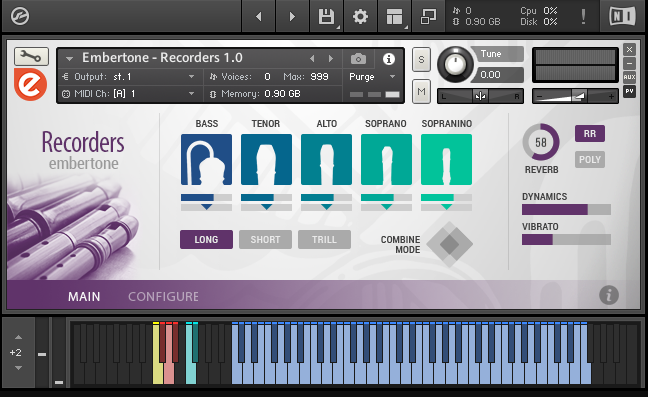Screen dimensions: 648x397
Task: Click the Tune knob
Action: [x=455, y=64]
